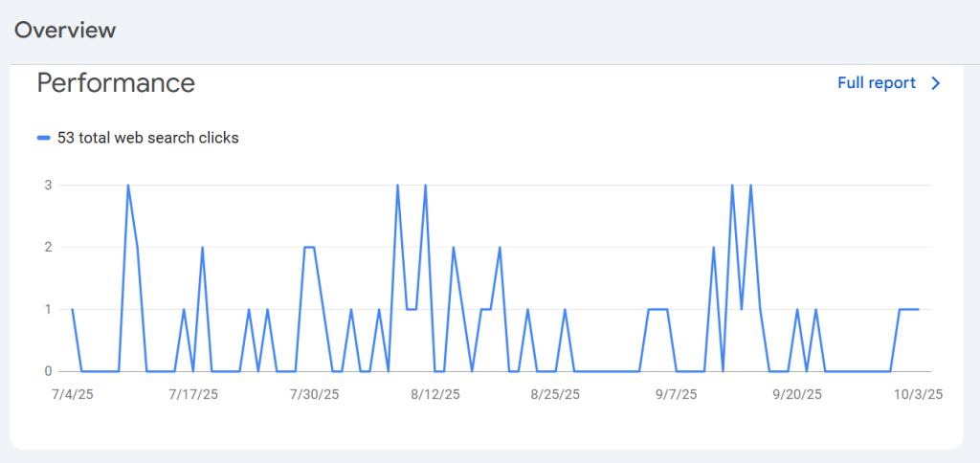Screen dimensions: 980x463
Task: Click the 8/12/25 date axis label
Action: pos(435,394)
